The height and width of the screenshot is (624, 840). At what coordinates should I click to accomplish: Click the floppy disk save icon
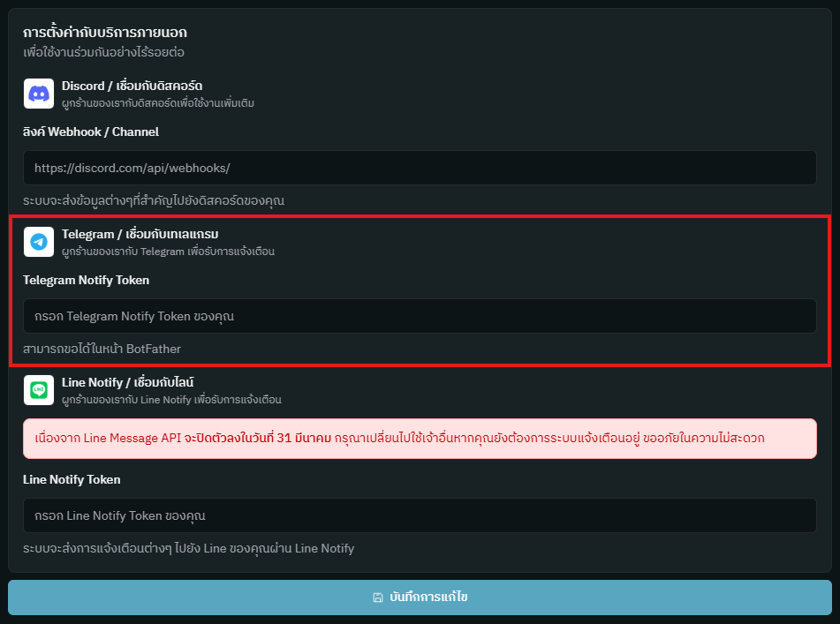(x=378, y=598)
